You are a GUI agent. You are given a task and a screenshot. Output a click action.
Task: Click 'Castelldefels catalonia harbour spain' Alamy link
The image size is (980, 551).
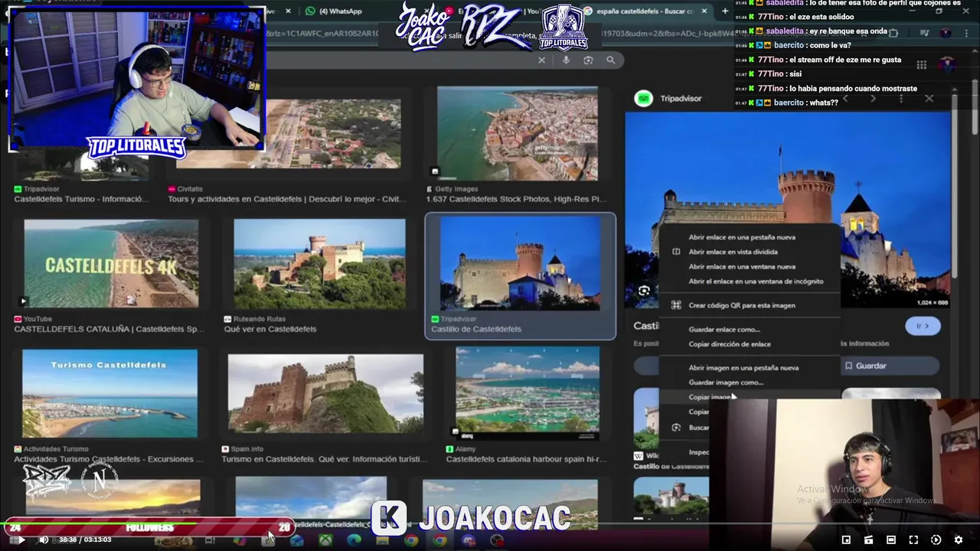point(526,459)
